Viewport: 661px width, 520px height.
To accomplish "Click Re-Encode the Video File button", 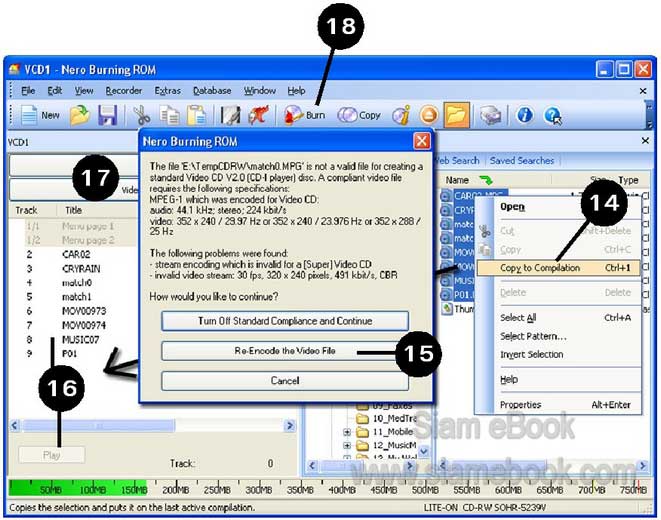I will 285,351.
